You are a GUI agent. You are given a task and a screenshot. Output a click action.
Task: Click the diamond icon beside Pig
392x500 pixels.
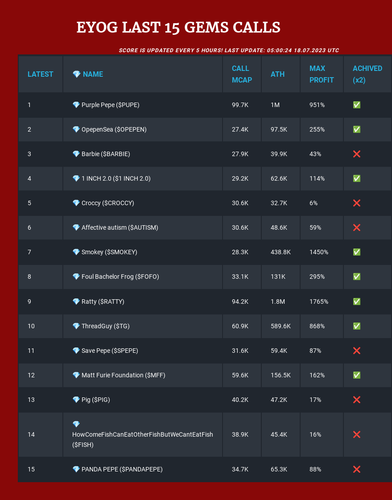pos(76,399)
